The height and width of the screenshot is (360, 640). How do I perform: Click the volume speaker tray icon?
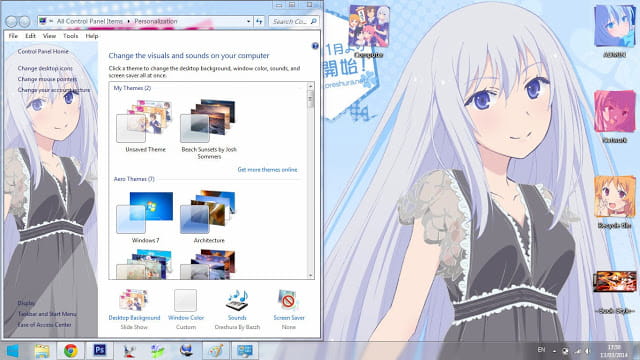coord(588,351)
